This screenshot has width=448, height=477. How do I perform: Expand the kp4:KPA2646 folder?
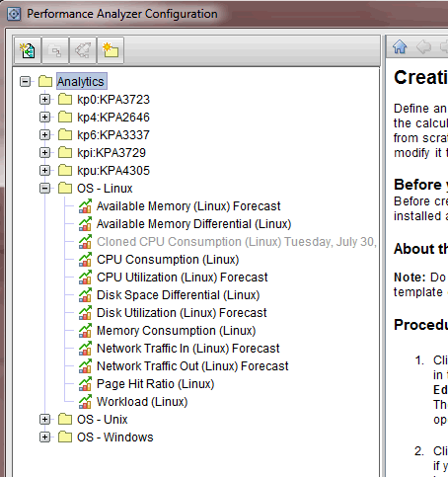pyautogui.click(x=44, y=117)
